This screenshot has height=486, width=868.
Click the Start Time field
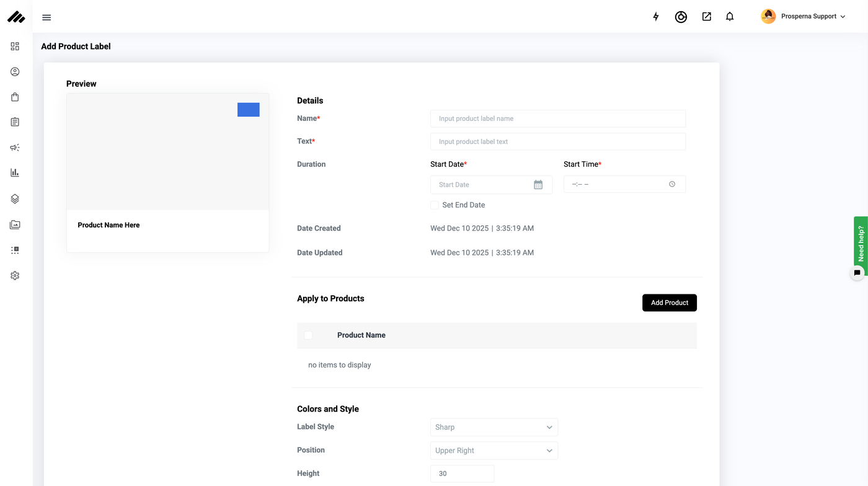click(x=624, y=184)
